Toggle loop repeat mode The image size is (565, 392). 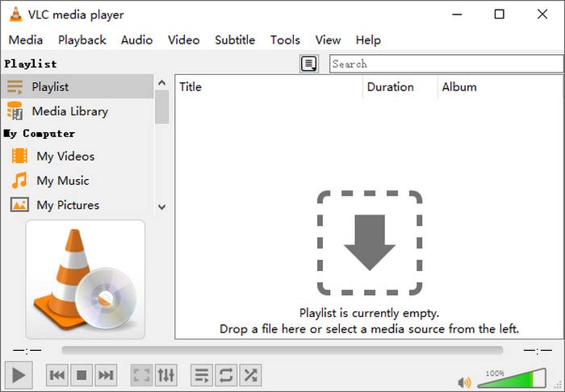226,375
